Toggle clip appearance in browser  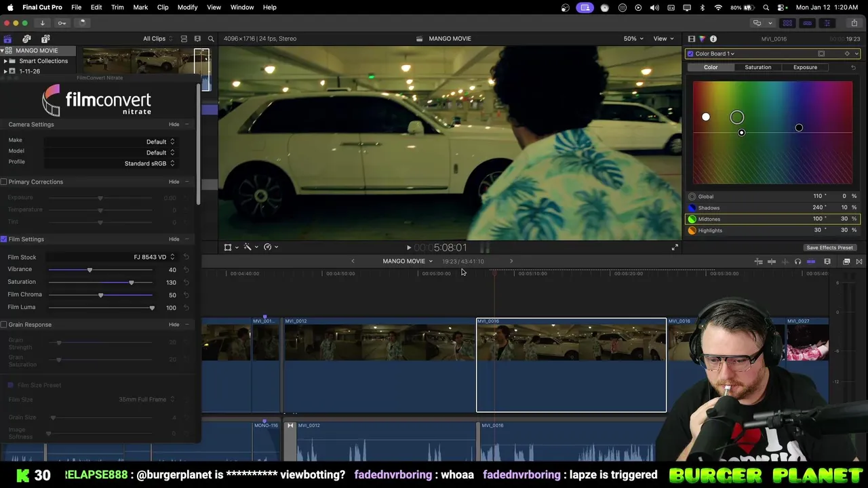(184, 39)
